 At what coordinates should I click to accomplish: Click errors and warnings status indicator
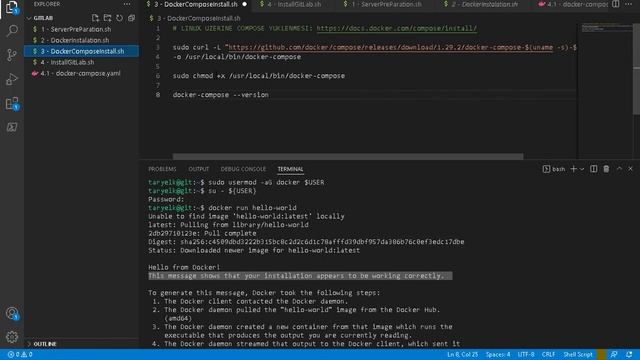pos(20,355)
